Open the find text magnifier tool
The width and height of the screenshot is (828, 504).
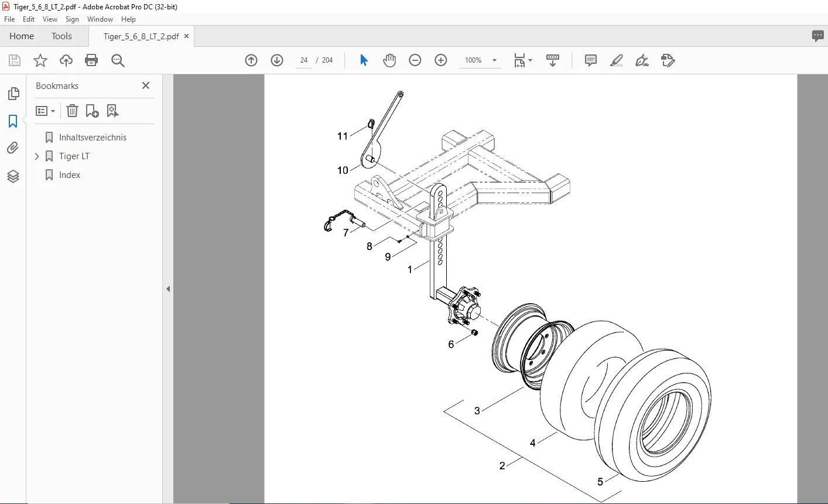[x=118, y=60]
